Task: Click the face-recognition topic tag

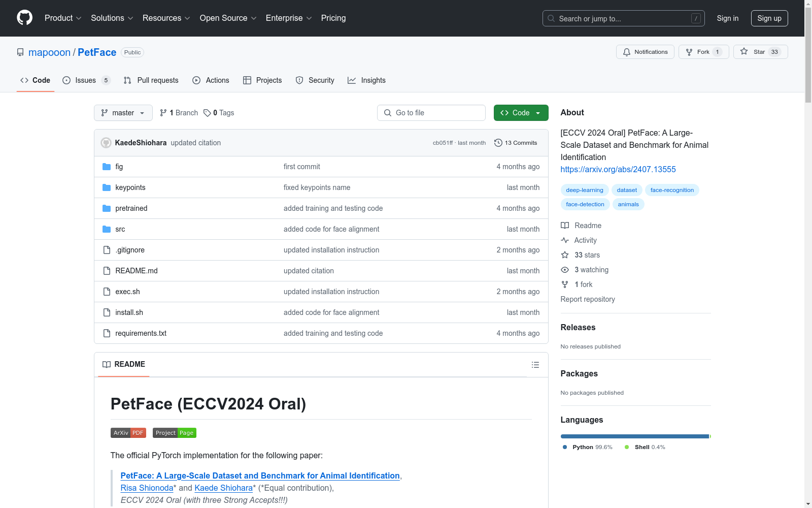Action: 672,190
